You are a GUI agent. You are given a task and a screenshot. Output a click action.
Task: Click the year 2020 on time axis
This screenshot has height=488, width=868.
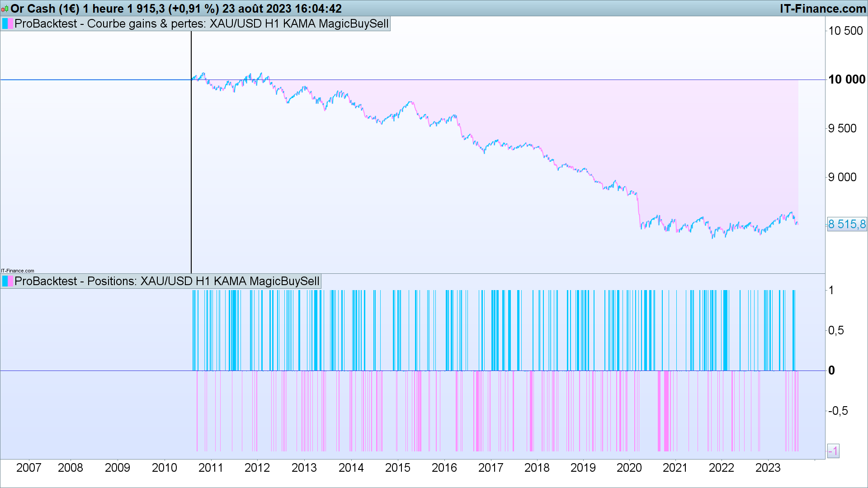[x=629, y=468]
